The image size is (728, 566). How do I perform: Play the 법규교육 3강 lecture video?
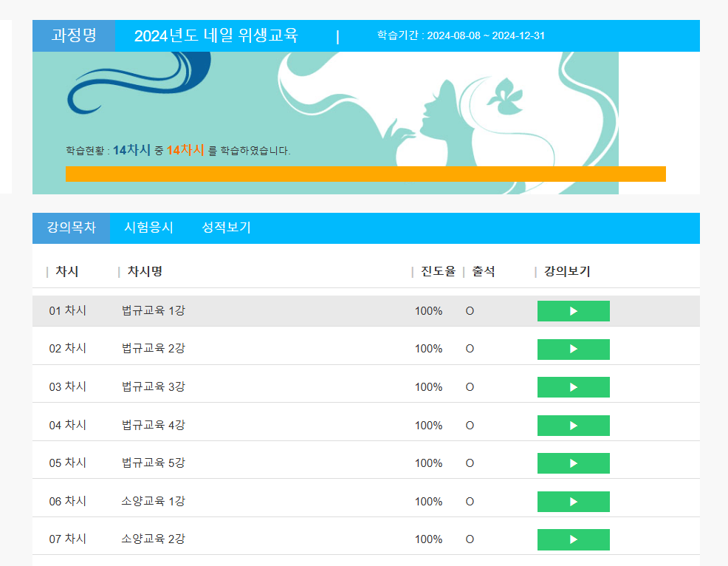pyautogui.click(x=574, y=387)
